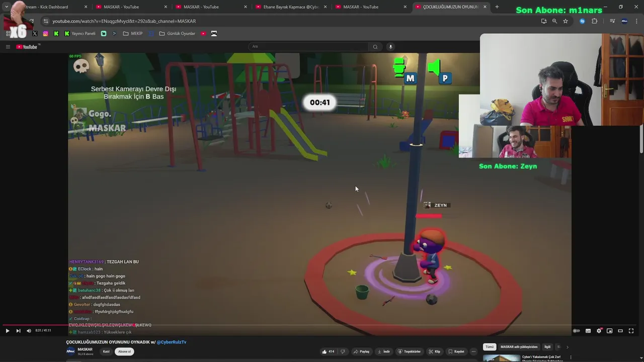The width and height of the screenshot is (644, 362).
Task: Skip to the next video
Action: pyautogui.click(x=18, y=331)
